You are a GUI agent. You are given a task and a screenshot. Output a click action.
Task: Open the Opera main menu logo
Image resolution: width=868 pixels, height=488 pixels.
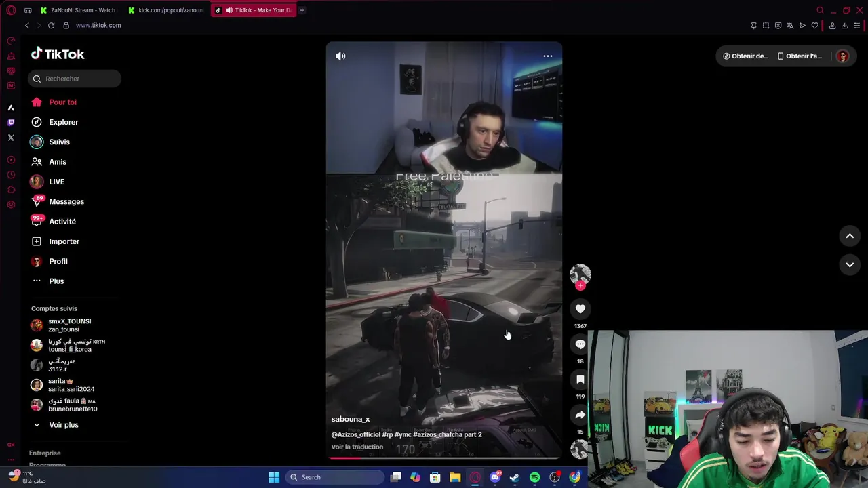[x=11, y=10]
